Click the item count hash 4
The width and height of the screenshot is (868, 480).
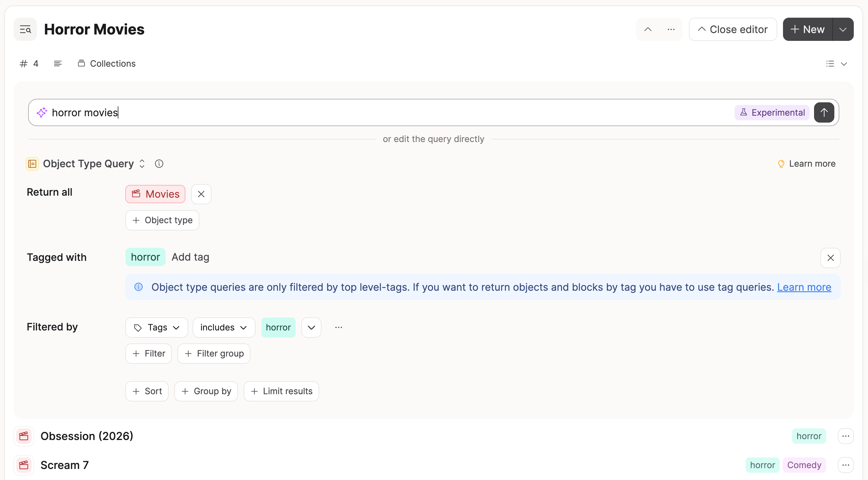click(x=29, y=63)
